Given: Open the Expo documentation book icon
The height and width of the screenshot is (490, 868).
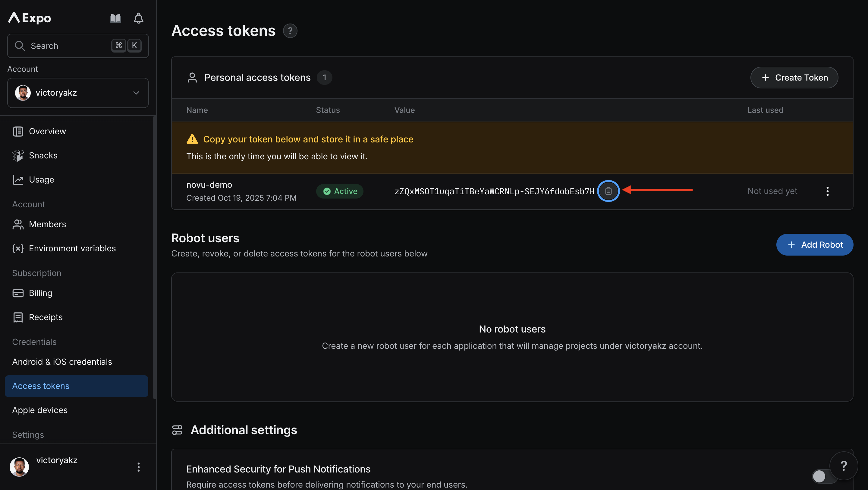Looking at the screenshot, I should [x=115, y=18].
